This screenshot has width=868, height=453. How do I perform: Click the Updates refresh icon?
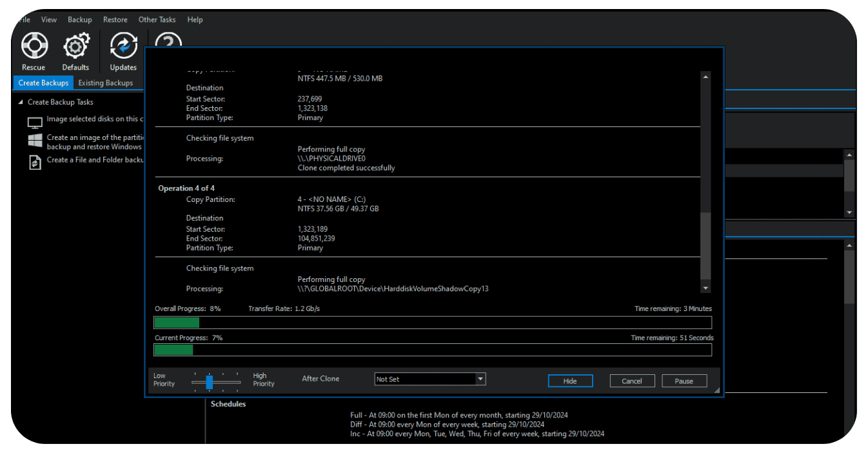tap(123, 46)
